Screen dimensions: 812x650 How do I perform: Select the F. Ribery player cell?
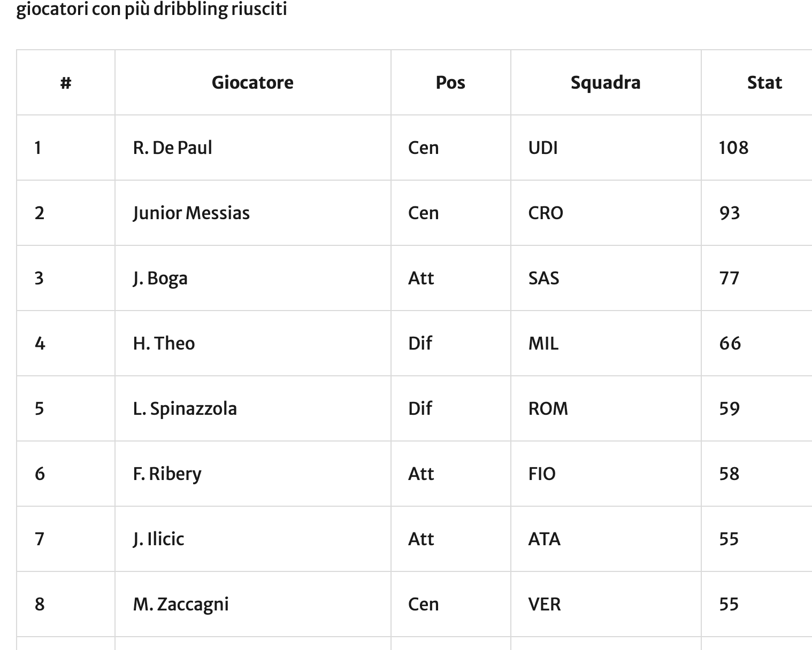167,474
